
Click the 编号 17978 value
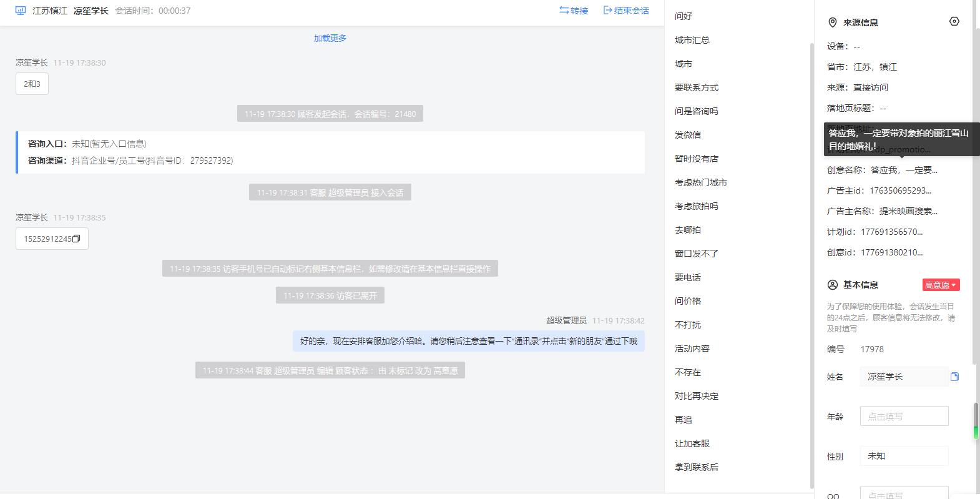pyautogui.click(x=872, y=349)
